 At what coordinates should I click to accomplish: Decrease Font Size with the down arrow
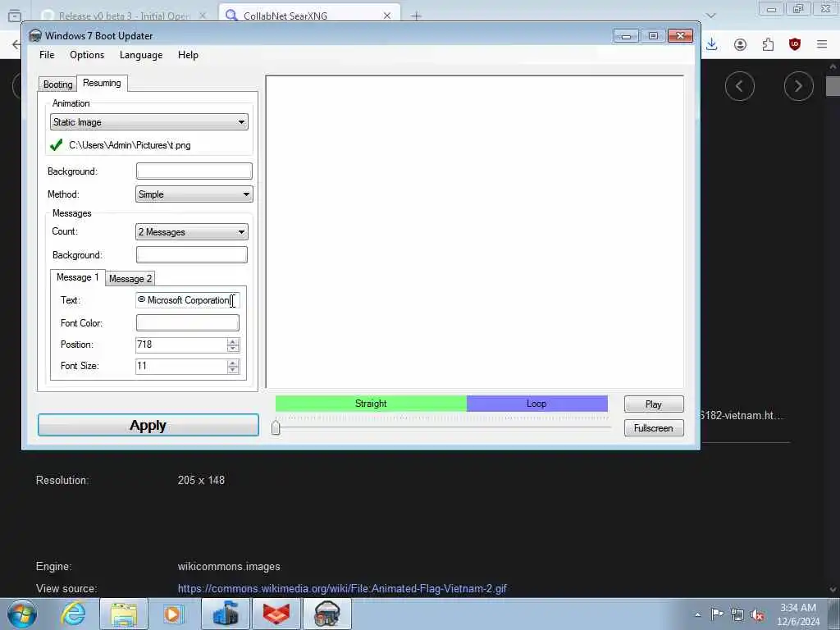pyautogui.click(x=232, y=370)
